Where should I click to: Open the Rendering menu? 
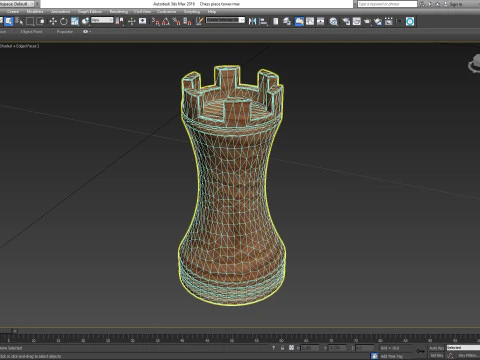(x=119, y=12)
